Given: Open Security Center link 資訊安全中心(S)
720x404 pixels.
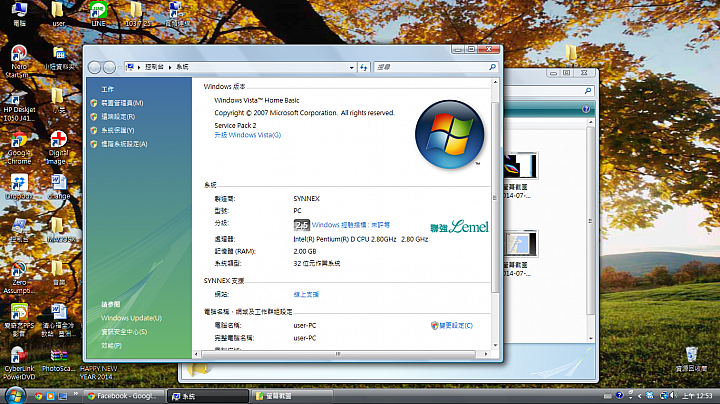Looking at the screenshot, I should [x=124, y=332].
